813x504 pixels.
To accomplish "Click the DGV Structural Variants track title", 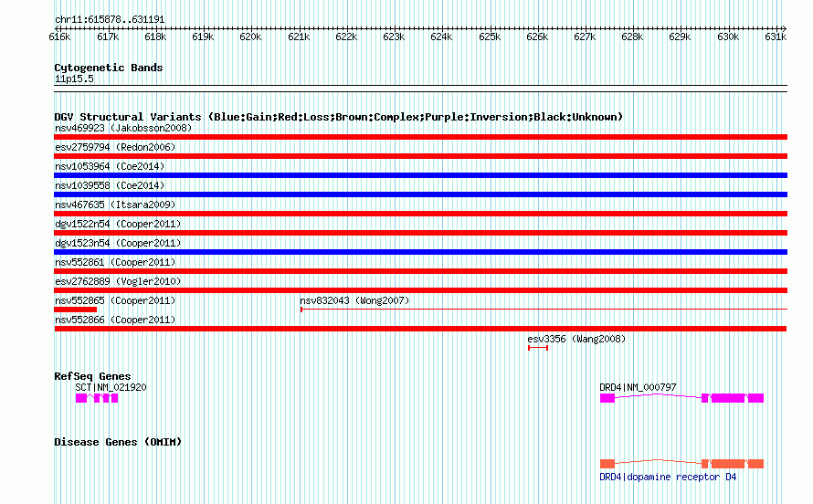I will coord(339,117).
